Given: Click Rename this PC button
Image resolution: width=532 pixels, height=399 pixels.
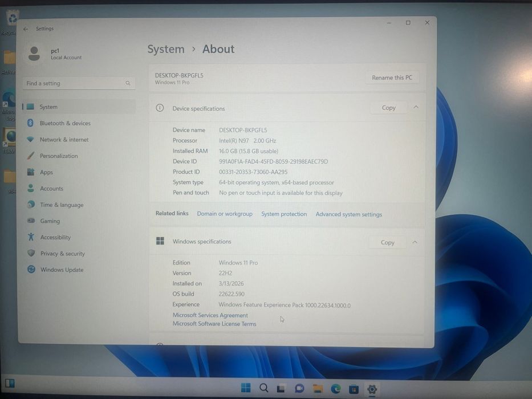Looking at the screenshot, I should point(392,78).
